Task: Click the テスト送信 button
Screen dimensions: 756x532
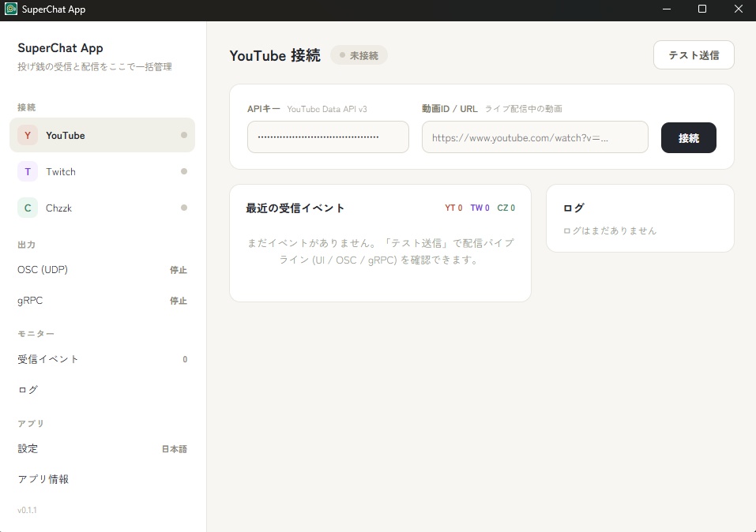Action: tap(694, 55)
